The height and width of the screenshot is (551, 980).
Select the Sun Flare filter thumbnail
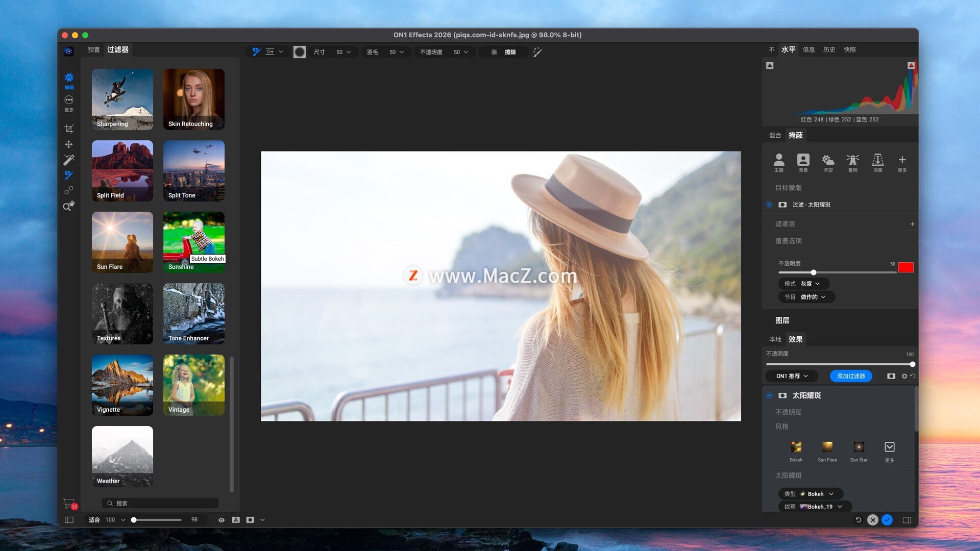122,242
